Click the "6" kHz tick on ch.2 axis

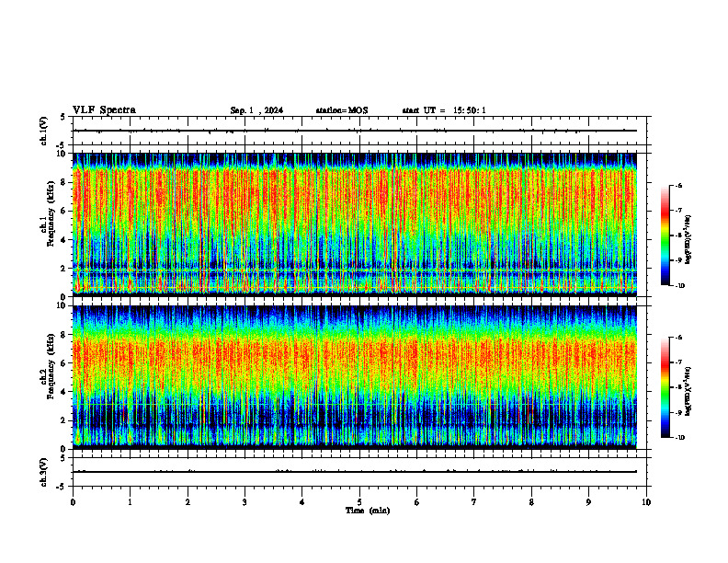[x=64, y=363]
